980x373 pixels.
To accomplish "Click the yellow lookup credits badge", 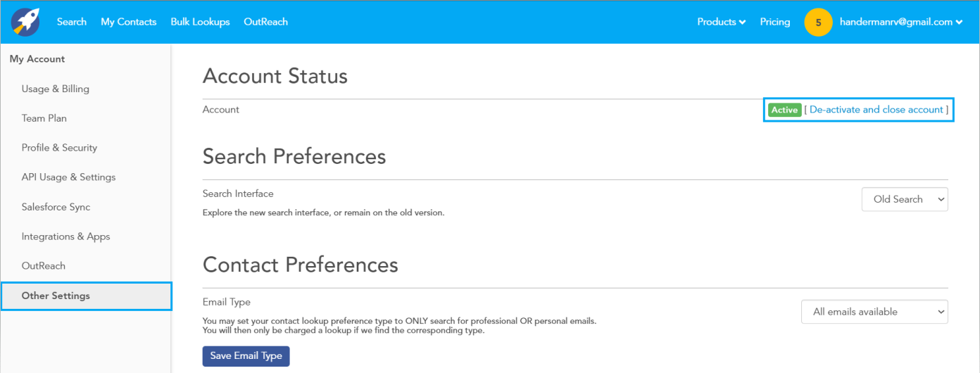I will (x=818, y=23).
